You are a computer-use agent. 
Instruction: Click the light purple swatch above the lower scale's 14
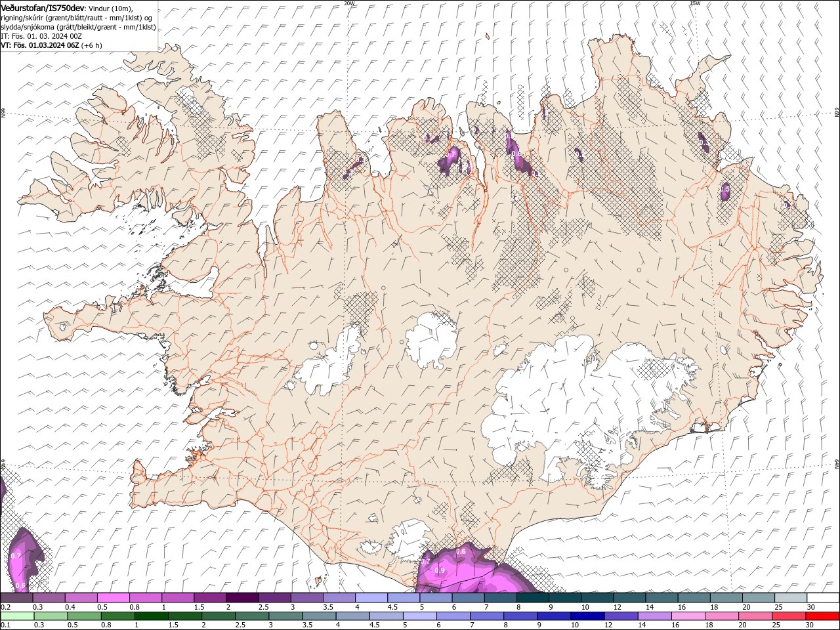654,616
